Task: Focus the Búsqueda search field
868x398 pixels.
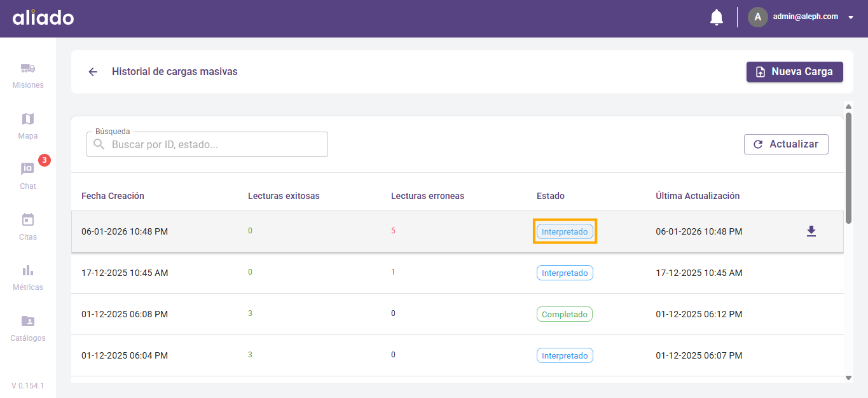Action: click(x=216, y=145)
